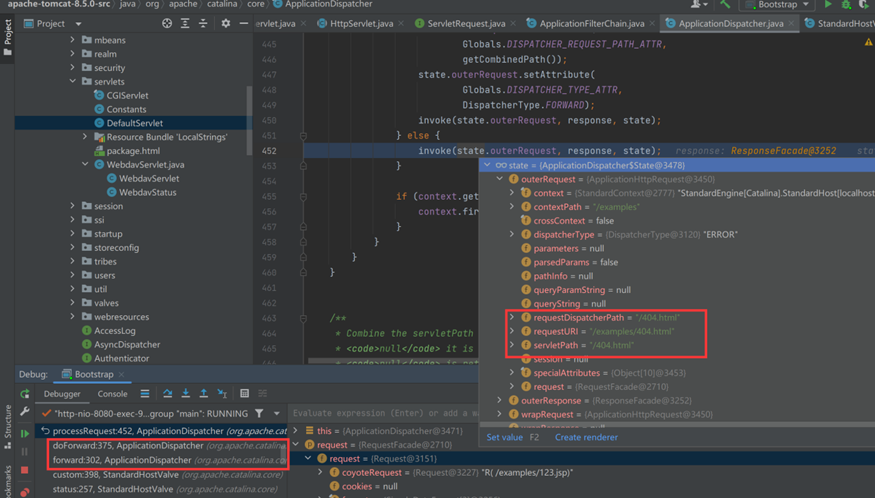Open the Project tool window side button

click(7, 37)
